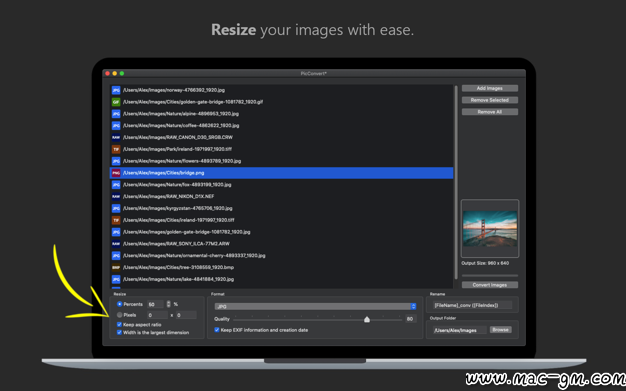The width and height of the screenshot is (626, 391).
Task: Open the JPG format dropdown
Action: click(x=315, y=306)
